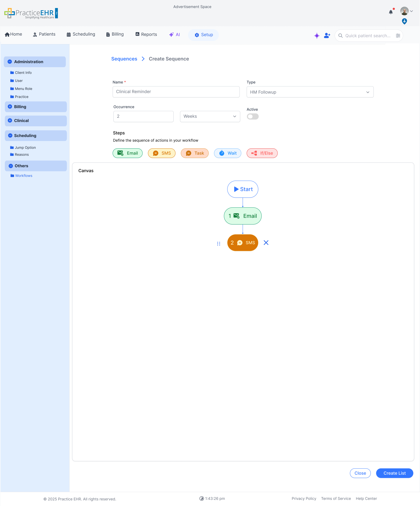Open the Weeks occurrence unit dropdown
Viewport: 420px width, 506px height.
pos(210,116)
